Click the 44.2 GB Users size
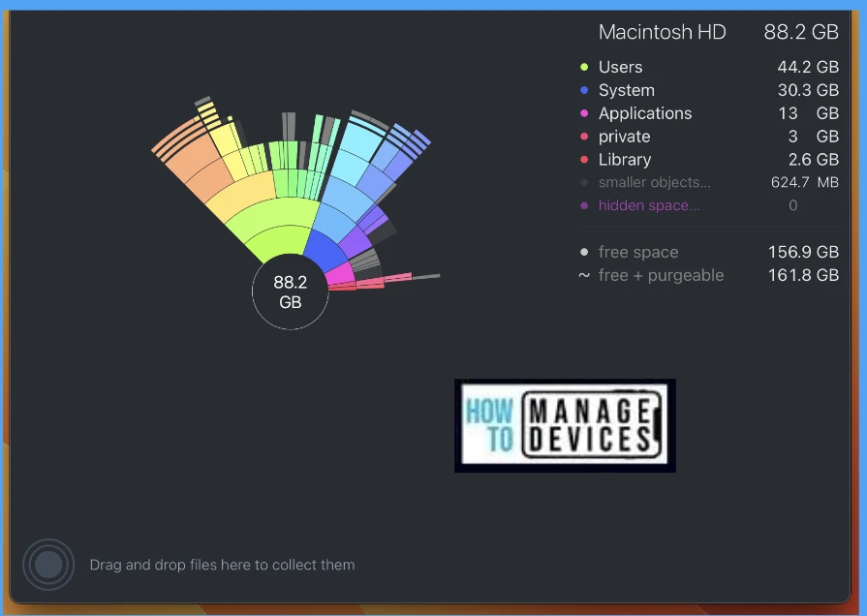The width and height of the screenshot is (867, 616). [808, 67]
